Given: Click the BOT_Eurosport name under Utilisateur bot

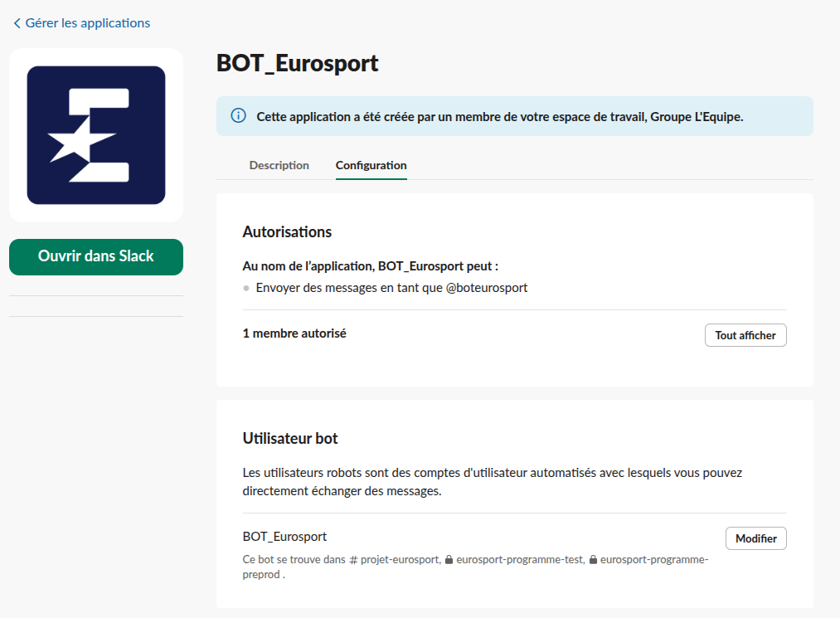Looking at the screenshot, I should click(x=284, y=537).
